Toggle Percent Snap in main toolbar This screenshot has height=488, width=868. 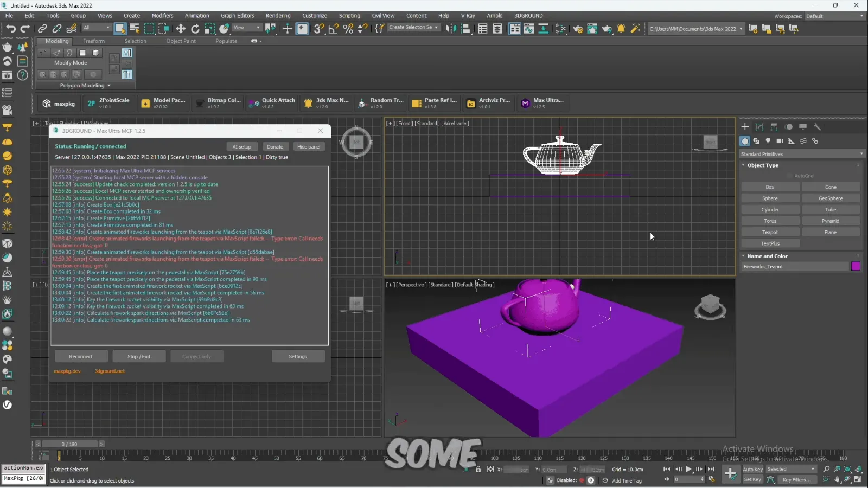pyautogui.click(x=348, y=29)
